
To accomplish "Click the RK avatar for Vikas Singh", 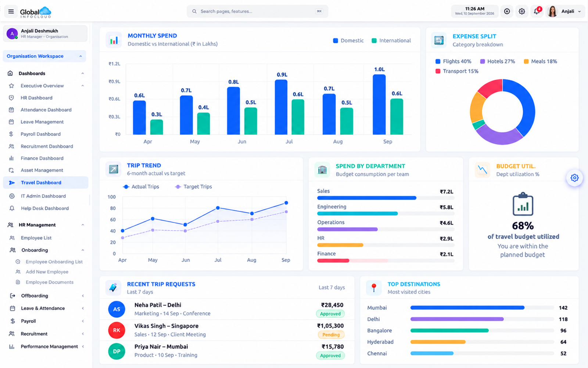I will [116, 330].
